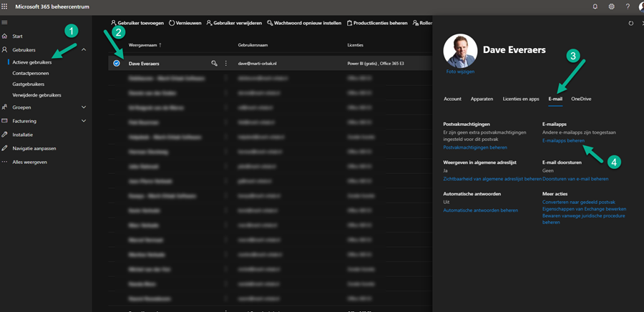
Task: Open Contactpersonen
Action: [x=31, y=73]
